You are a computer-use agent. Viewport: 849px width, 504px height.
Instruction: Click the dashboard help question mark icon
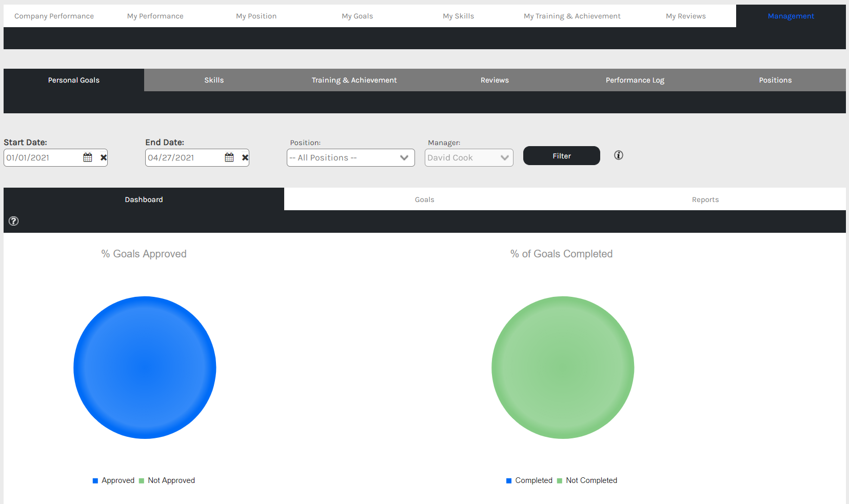click(x=14, y=221)
